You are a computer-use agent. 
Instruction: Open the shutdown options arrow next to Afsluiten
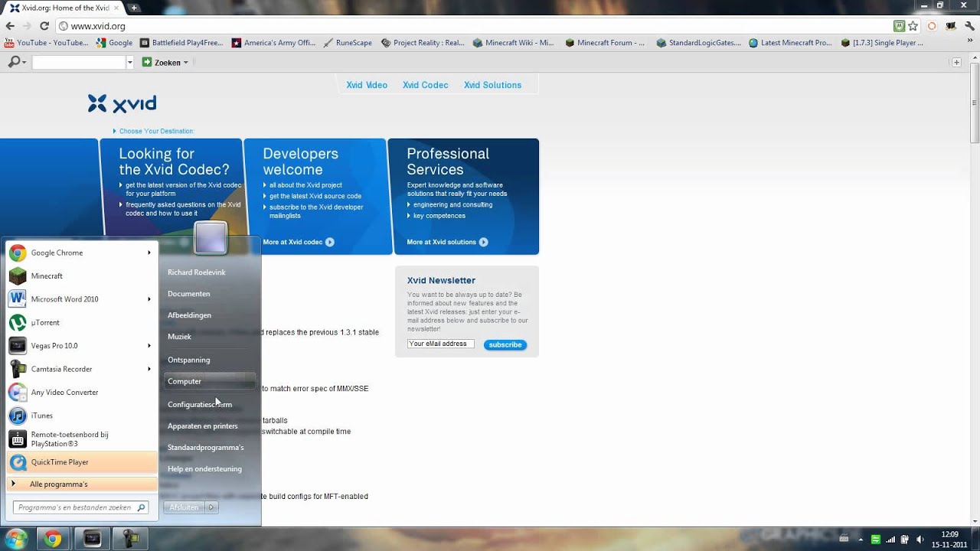point(211,507)
